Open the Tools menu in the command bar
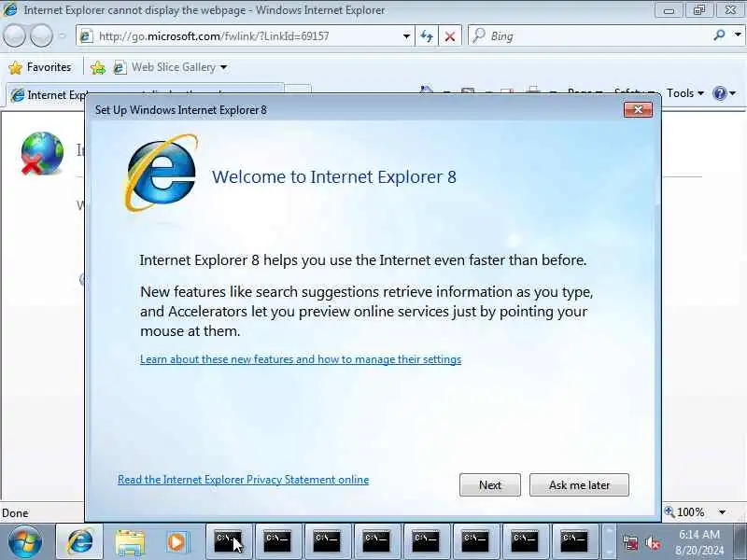Viewport: 747px width, 560px height. (685, 92)
